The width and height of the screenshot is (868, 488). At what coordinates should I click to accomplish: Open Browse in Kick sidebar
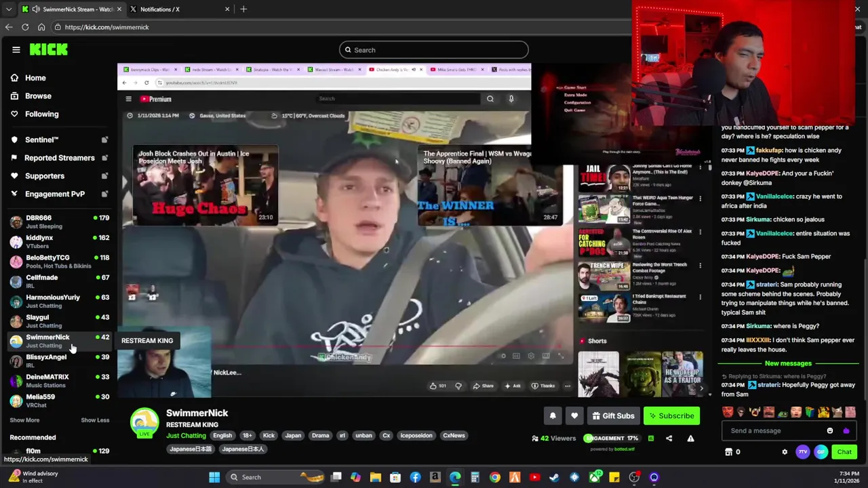[38, 96]
